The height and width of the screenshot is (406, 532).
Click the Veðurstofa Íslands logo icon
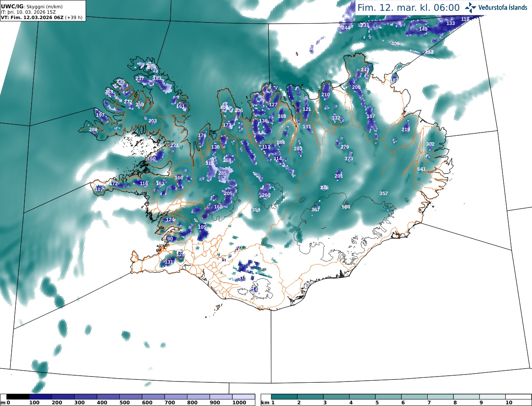click(x=471, y=7)
